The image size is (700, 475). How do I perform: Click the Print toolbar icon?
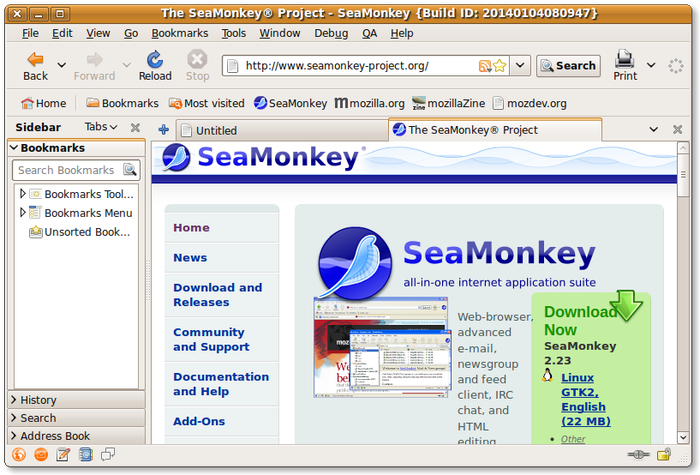click(625, 66)
